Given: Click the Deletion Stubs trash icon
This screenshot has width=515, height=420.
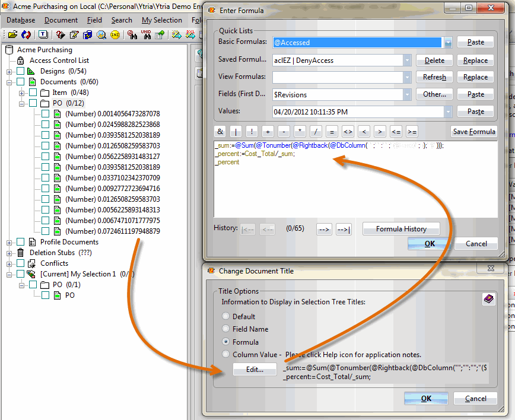Looking at the screenshot, I should (x=20, y=253).
